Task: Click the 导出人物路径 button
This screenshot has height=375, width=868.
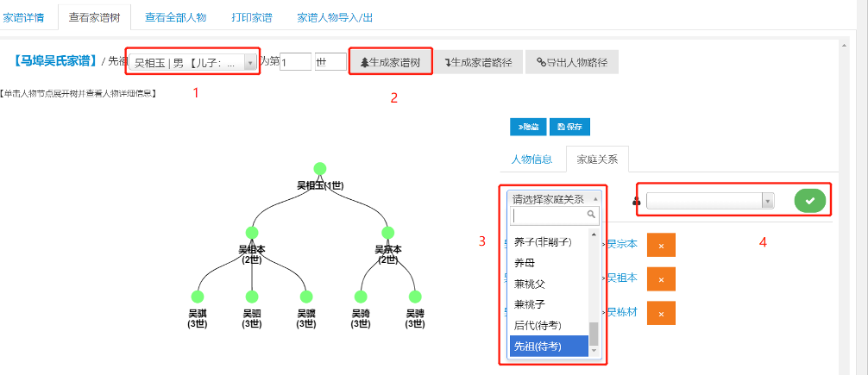Action: 572,62
